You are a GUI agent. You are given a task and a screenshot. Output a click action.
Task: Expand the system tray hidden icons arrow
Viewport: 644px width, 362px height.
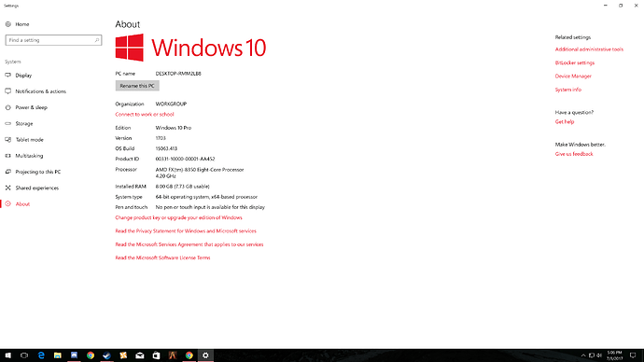pos(582,355)
